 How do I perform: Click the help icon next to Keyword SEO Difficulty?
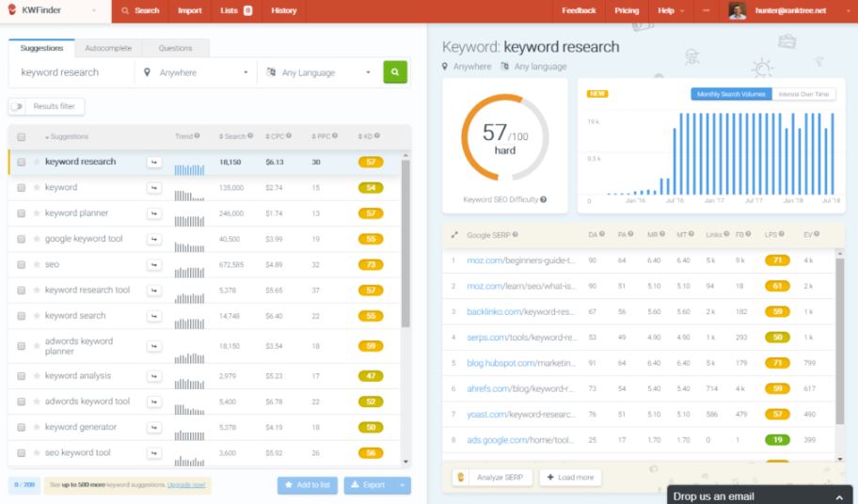[x=544, y=200]
